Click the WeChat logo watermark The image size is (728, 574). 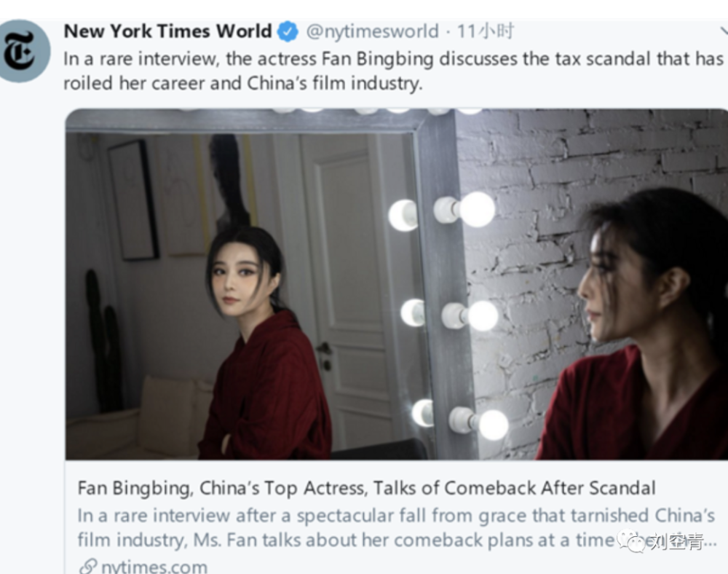(x=631, y=541)
